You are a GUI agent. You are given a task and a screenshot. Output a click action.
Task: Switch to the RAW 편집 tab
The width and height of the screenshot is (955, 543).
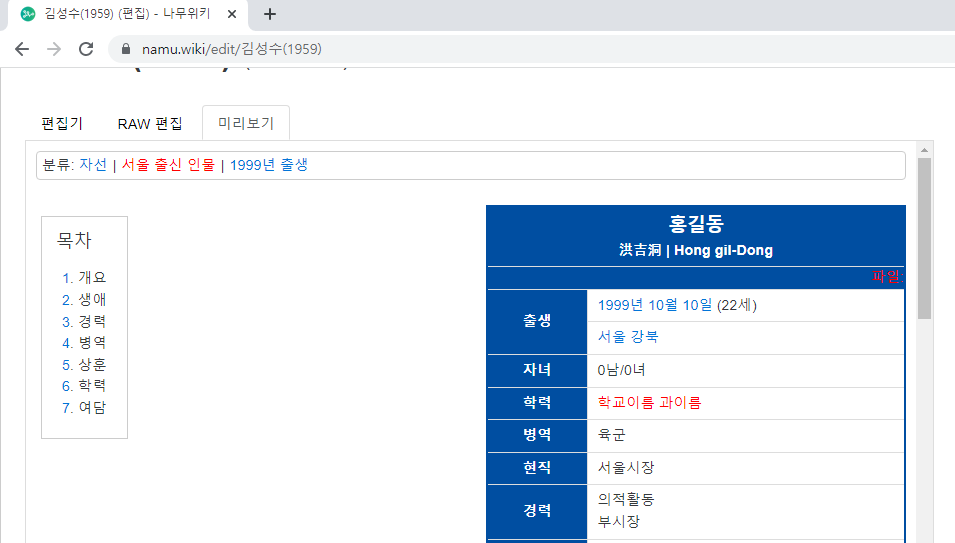tap(150, 124)
